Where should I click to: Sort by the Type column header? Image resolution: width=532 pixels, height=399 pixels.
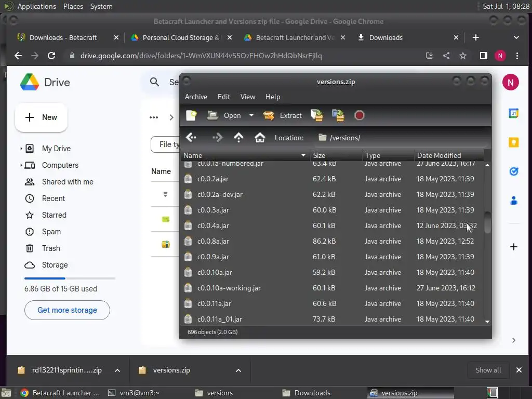pos(388,155)
